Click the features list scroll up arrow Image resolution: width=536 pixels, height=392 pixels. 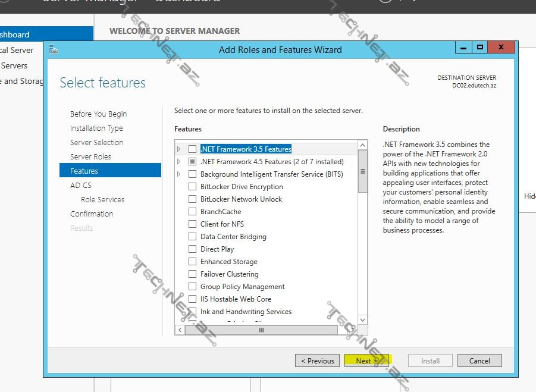[x=363, y=145]
